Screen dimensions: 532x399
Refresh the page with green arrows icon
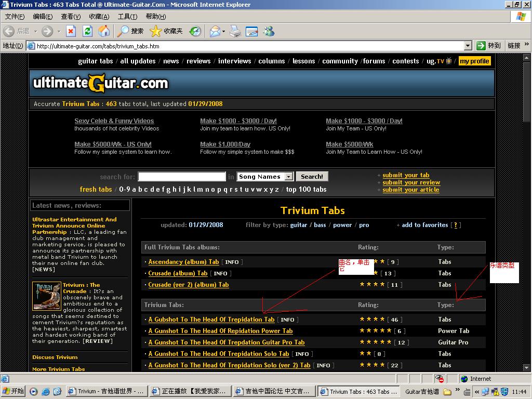[87, 31]
